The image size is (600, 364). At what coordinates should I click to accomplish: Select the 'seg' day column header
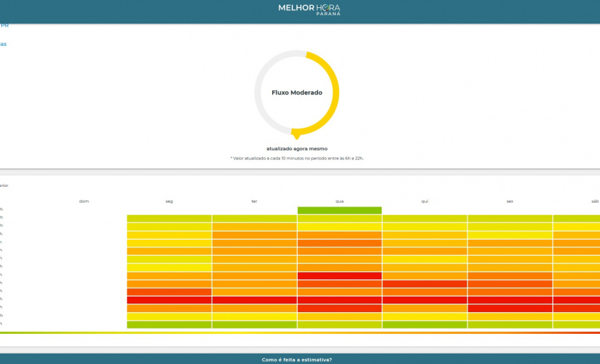point(169,201)
